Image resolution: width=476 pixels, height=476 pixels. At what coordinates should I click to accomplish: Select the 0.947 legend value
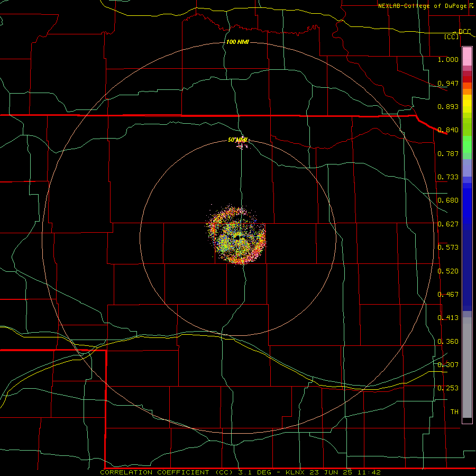click(x=448, y=83)
